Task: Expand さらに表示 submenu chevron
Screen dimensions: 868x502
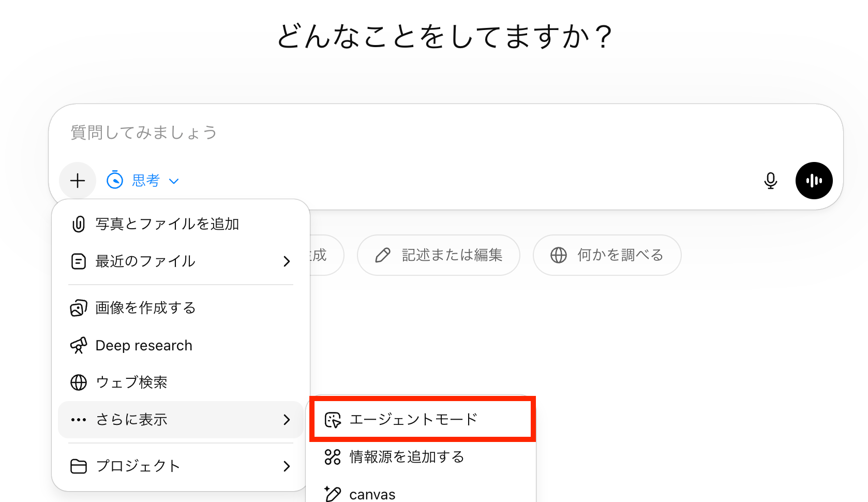Action: pos(287,420)
